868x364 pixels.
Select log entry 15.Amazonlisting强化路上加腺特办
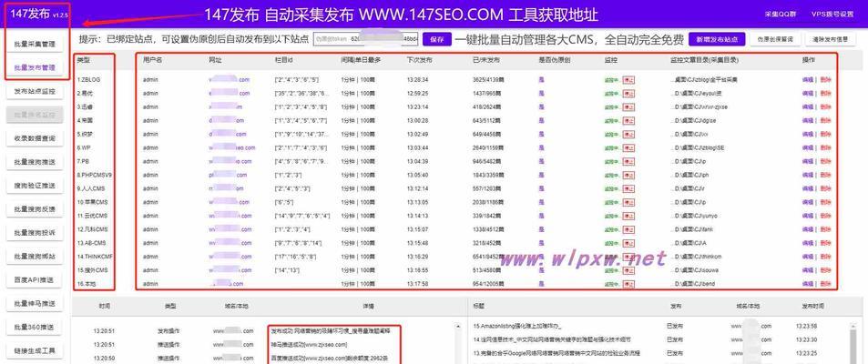coord(517,327)
